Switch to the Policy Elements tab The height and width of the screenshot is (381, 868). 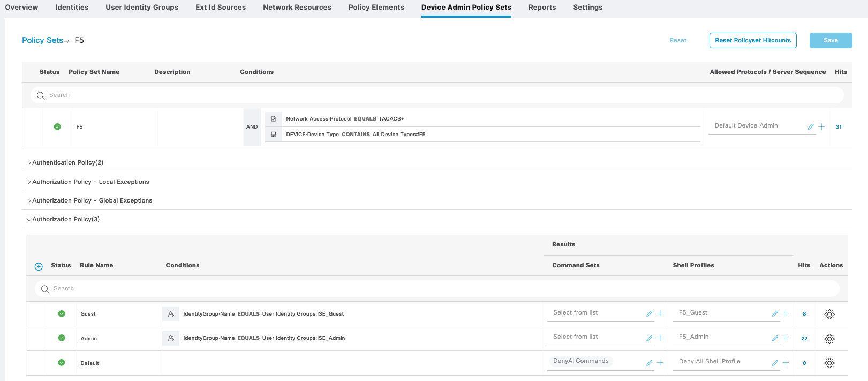tap(376, 8)
